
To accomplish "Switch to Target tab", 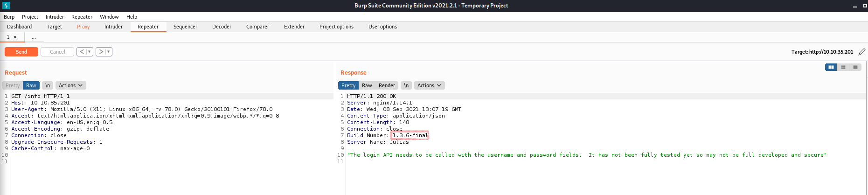I will (x=54, y=27).
